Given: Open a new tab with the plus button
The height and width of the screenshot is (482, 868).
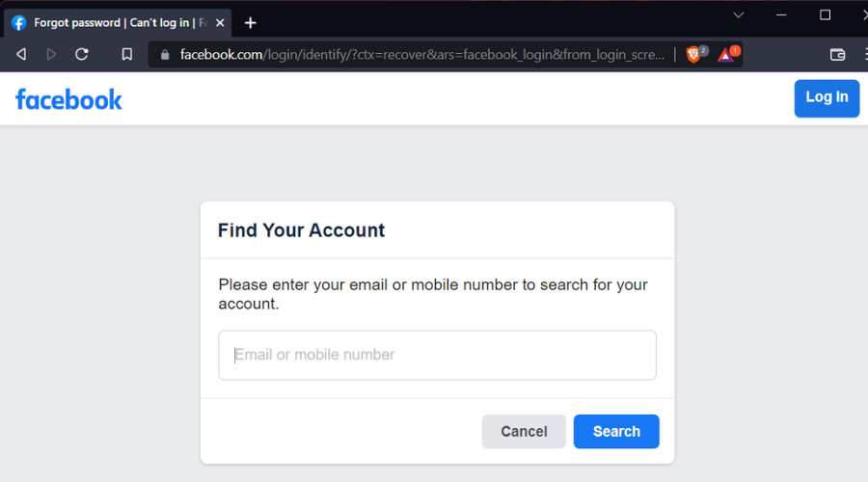Looking at the screenshot, I should pyautogui.click(x=250, y=23).
